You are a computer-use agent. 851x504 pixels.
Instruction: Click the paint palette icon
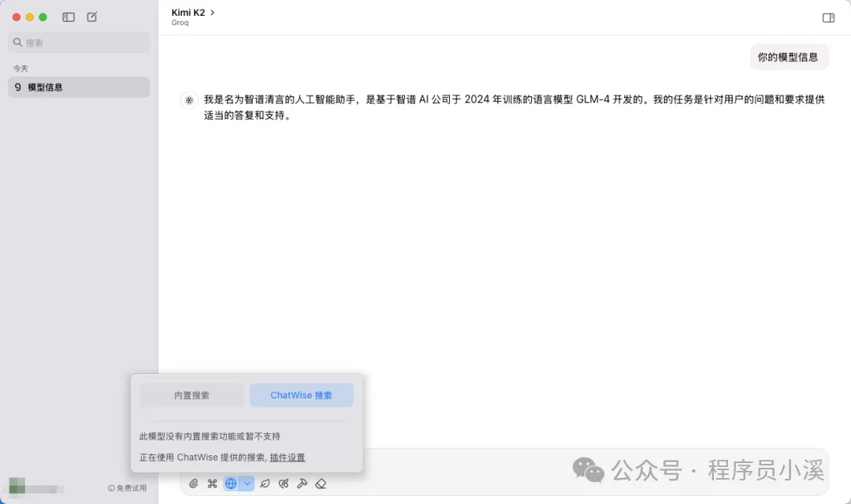(x=284, y=484)
